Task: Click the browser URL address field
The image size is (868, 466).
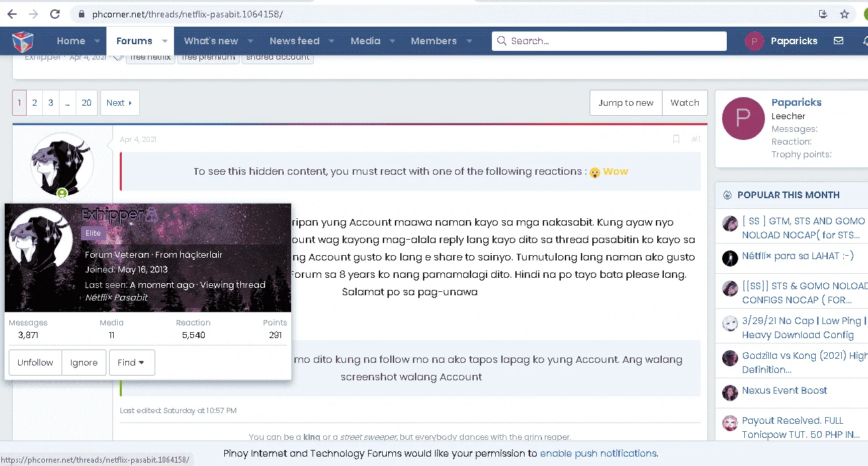Action: click(442, 14)
